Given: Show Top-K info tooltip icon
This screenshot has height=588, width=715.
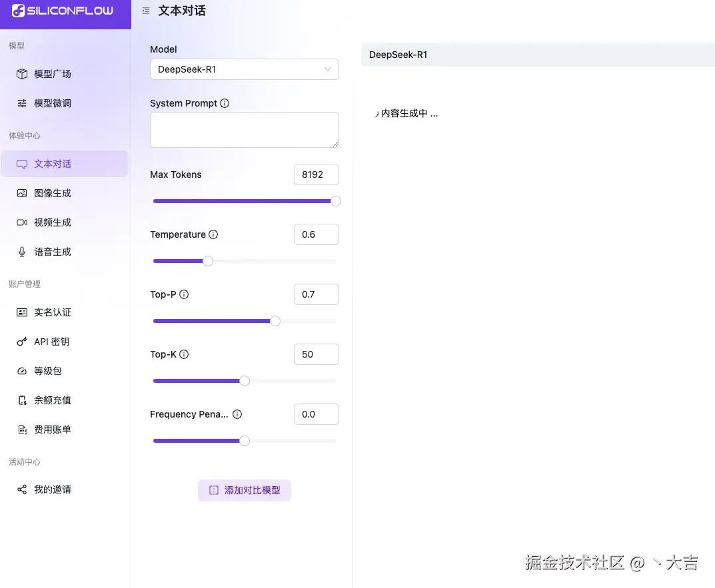Looking at the screenshot, I should (184, 354).
